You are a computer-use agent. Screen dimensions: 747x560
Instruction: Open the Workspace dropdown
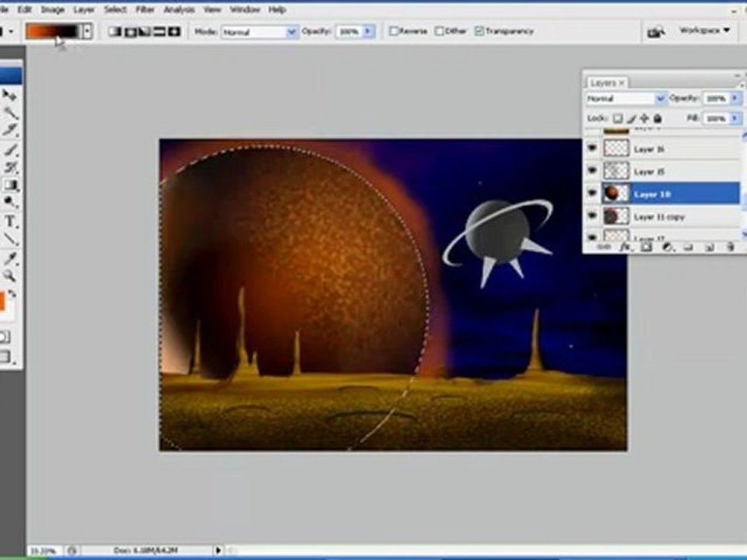pos(704,30)
